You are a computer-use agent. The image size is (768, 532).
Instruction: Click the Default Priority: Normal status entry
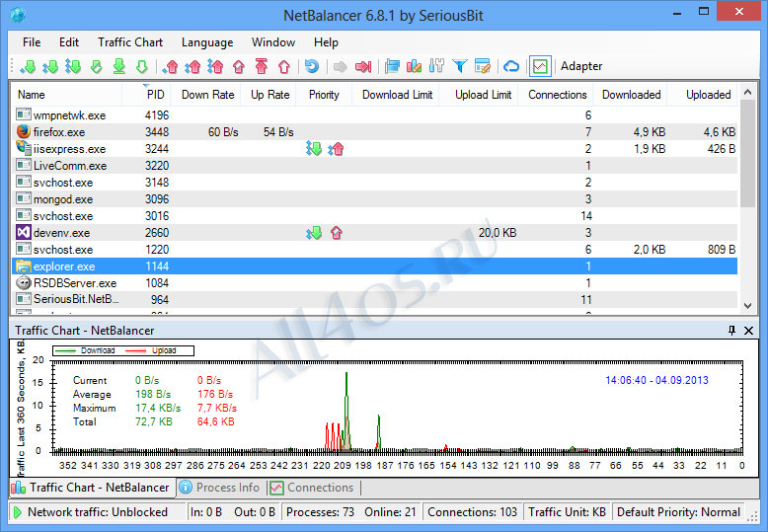(x=678, y=512)
